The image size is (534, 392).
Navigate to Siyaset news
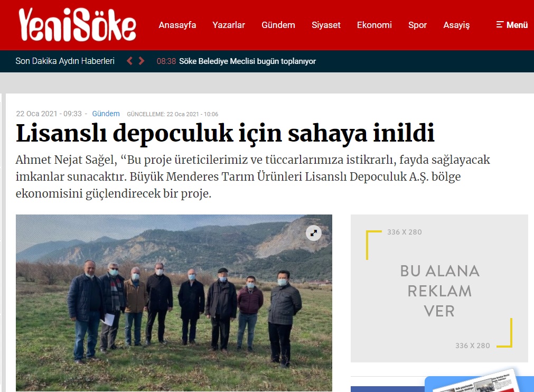point(326,25)
